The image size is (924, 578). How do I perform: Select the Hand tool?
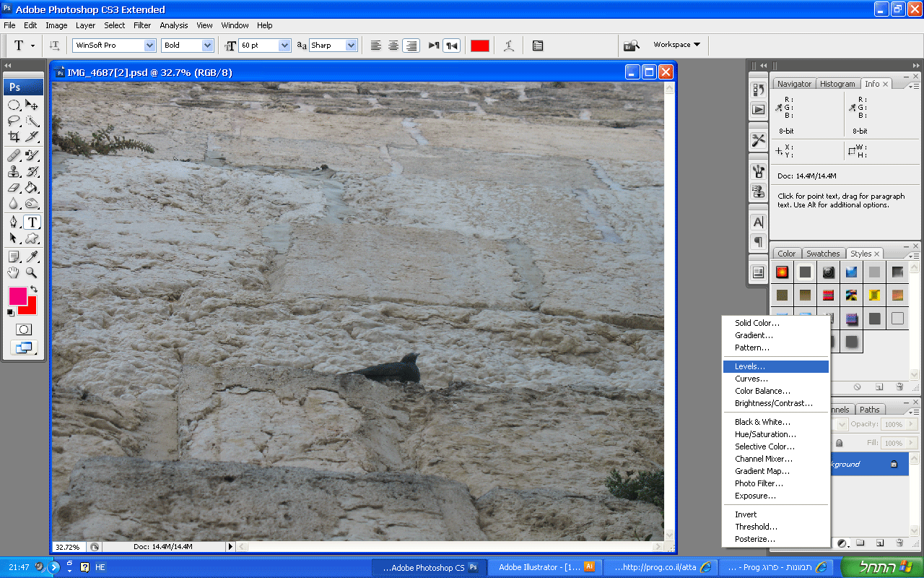click(x=14, y=272)
